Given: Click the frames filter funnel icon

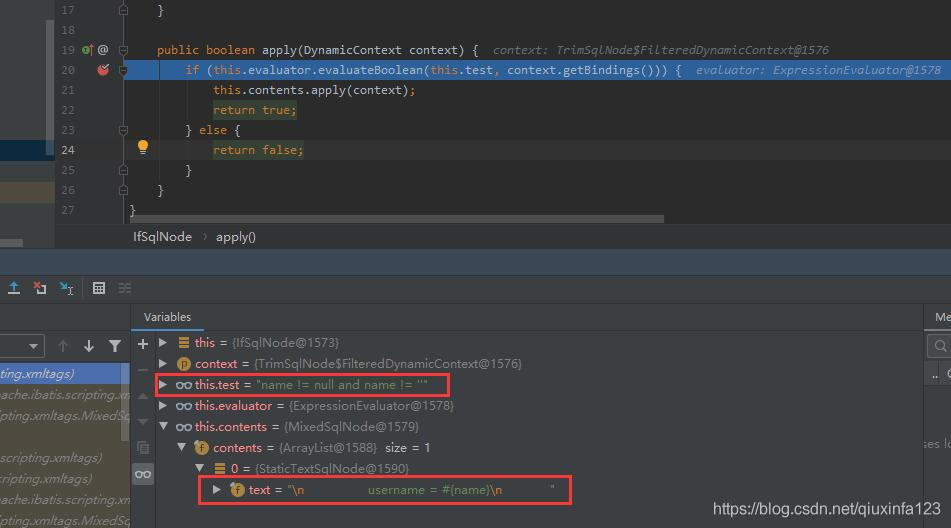Looking at the screenshot, I should [x=115, y=346].
